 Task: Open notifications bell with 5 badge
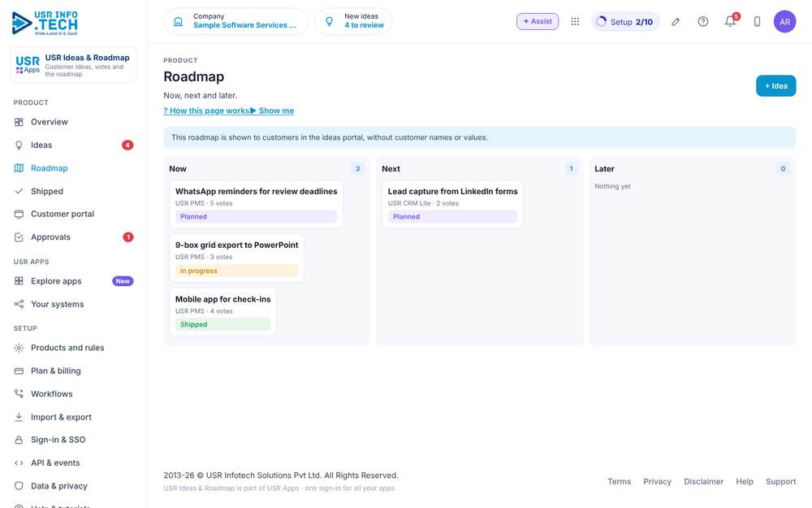730,21
